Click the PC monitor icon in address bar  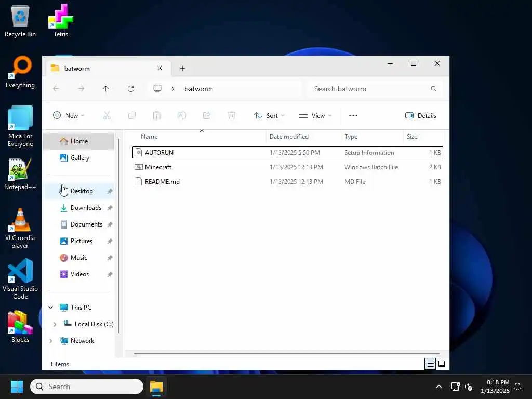coord(157,89)
